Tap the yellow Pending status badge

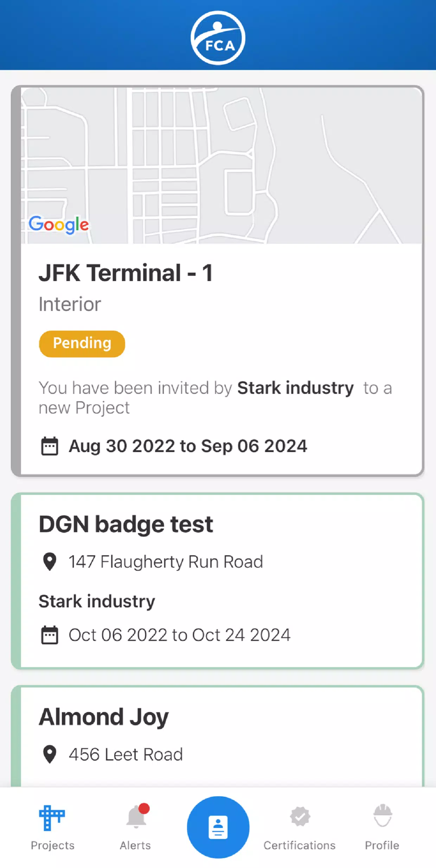pyautogui.click(x=82, y=344)
